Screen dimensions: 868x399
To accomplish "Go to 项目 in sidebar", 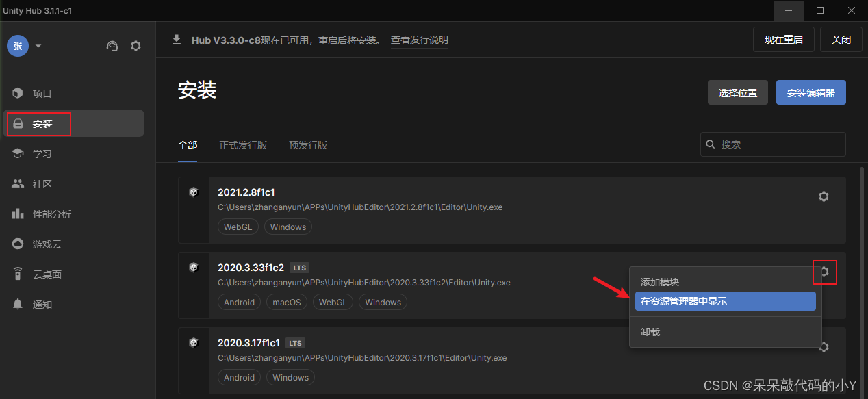I will pyautogui.click(x=74, y=93).
